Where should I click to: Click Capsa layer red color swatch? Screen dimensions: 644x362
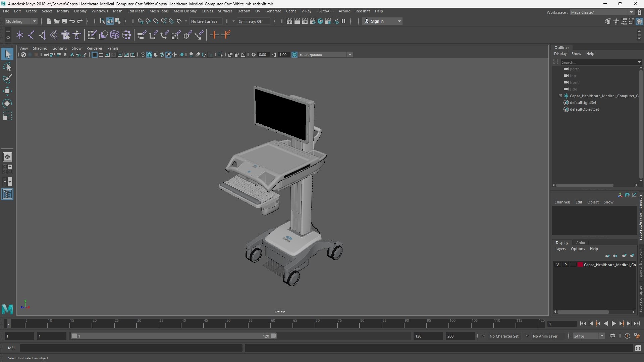580,265
